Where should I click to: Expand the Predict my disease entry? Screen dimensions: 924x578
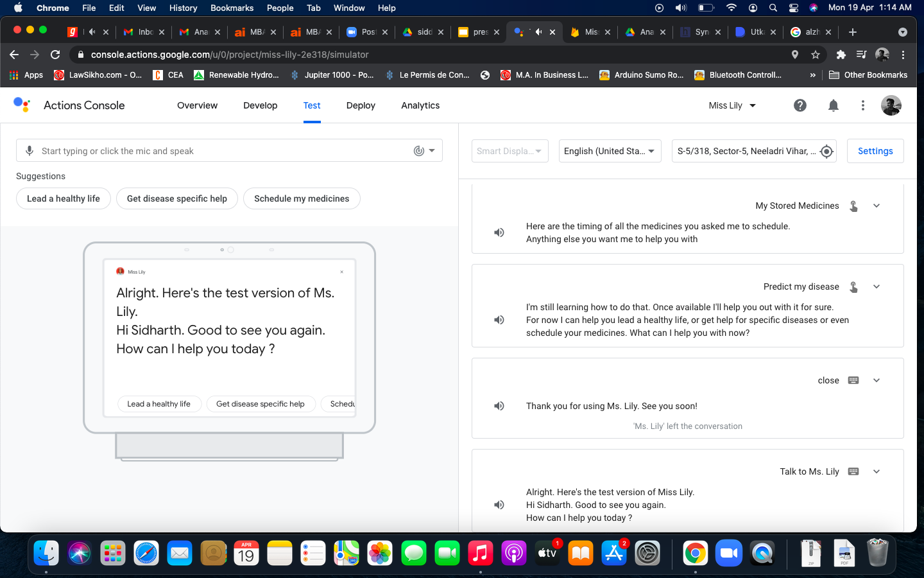(x=877, y=286)
